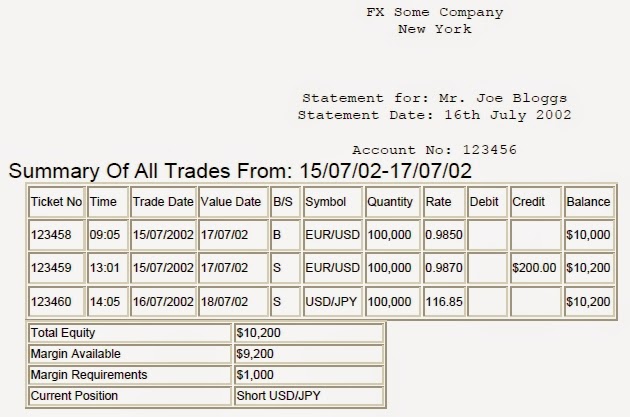This screenshot has width=630, height=417.
Task: Select the 116.85 rate cell
Action: 444,302
